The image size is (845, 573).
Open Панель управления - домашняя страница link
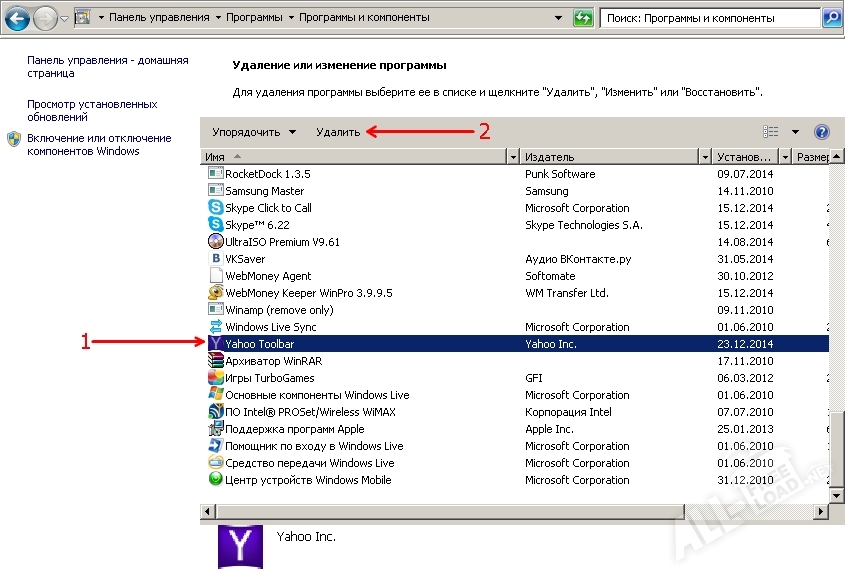pos(108,67)
